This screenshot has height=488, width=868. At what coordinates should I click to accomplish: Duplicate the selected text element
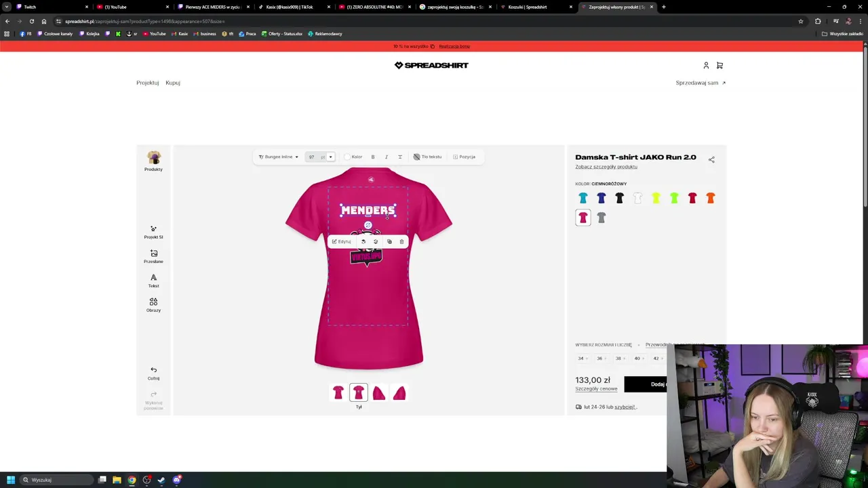(389, 241)
